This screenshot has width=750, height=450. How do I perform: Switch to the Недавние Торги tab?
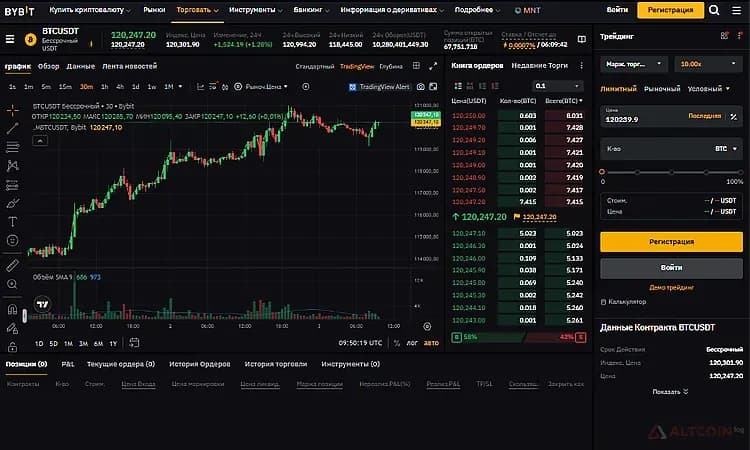pyautogui.click(x=540, y=66)
